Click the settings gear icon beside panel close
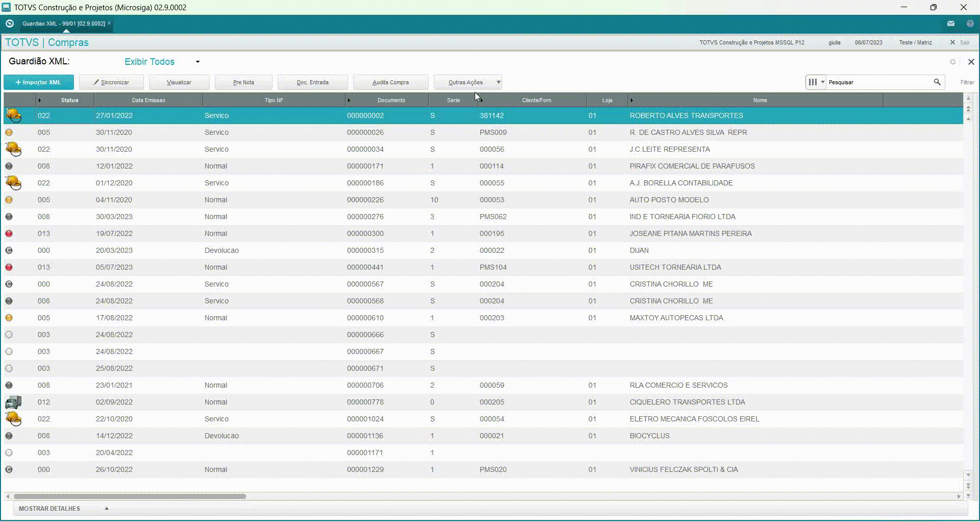 (x=952, y=62)
